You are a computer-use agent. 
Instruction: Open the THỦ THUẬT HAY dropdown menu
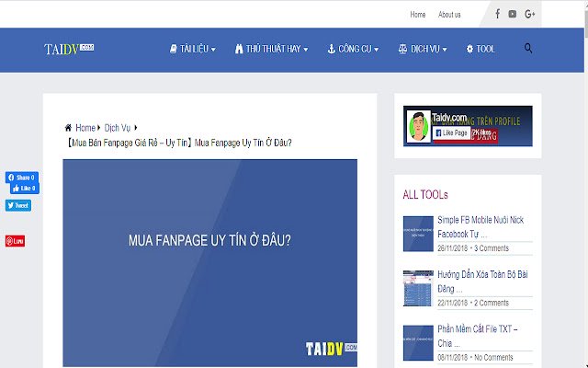click(x=272, y=49)
